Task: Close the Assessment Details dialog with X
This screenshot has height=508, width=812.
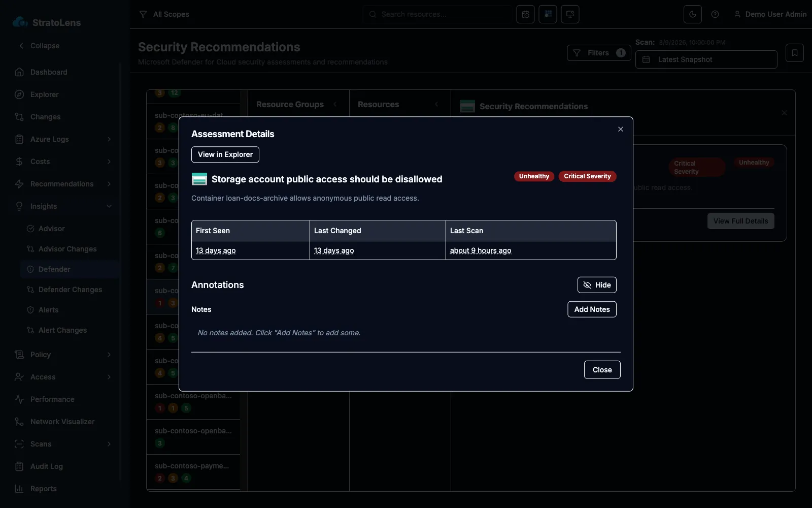Action: click(x=620, y=129)
